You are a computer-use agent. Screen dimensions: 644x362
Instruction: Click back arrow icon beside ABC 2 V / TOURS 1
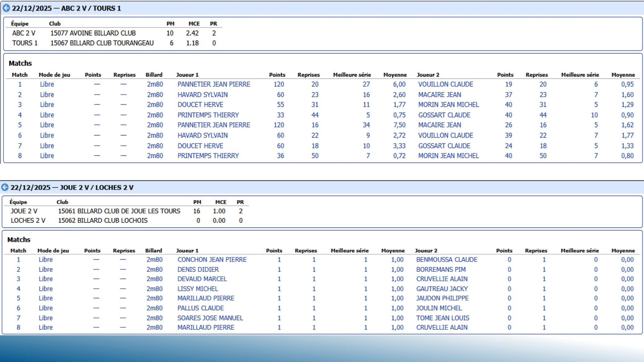point(6,8)
